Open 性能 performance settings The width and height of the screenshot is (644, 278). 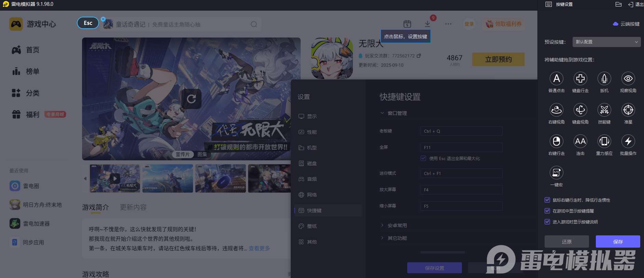click(x=328, y=132)
